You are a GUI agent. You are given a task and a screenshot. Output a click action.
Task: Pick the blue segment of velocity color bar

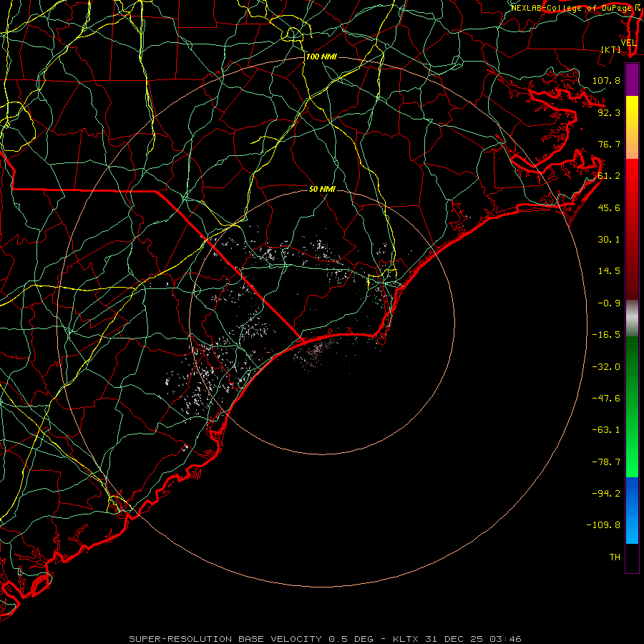point(632,510)
